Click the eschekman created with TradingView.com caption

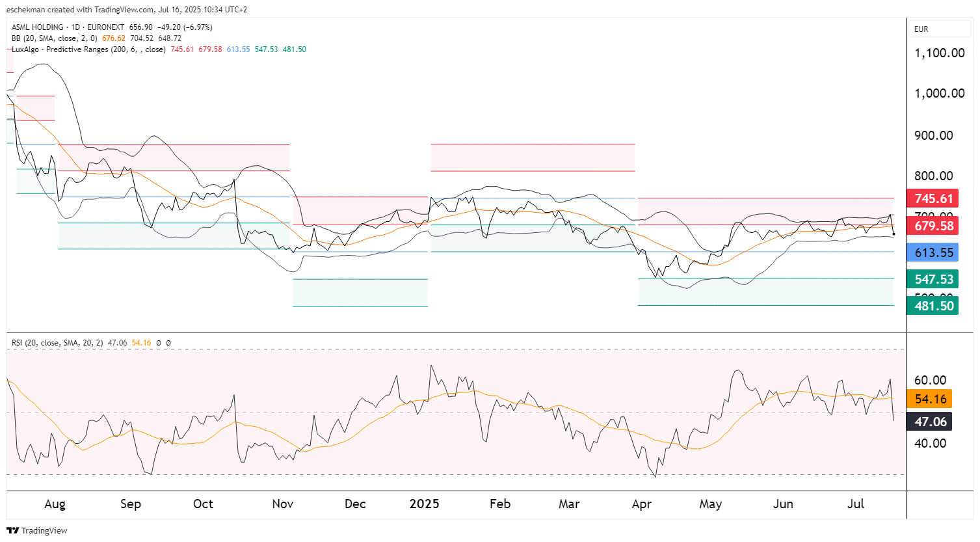(x=126, y=10)
